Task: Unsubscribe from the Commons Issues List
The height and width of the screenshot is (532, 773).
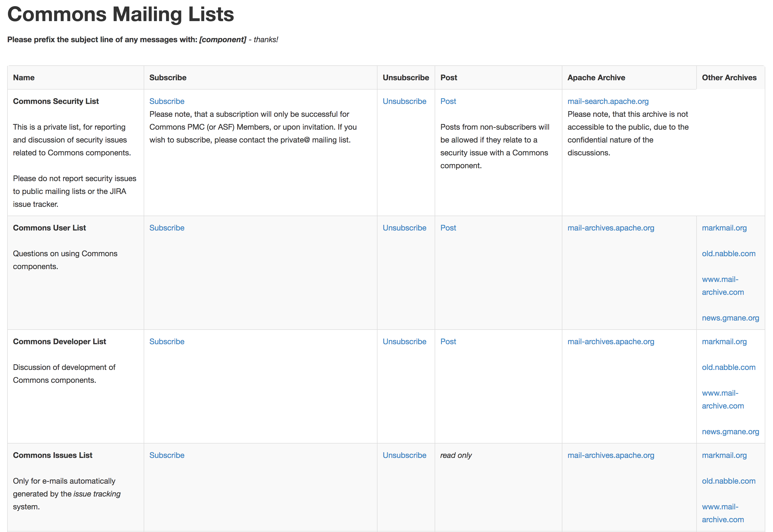Action: click(x=404, y=455)
